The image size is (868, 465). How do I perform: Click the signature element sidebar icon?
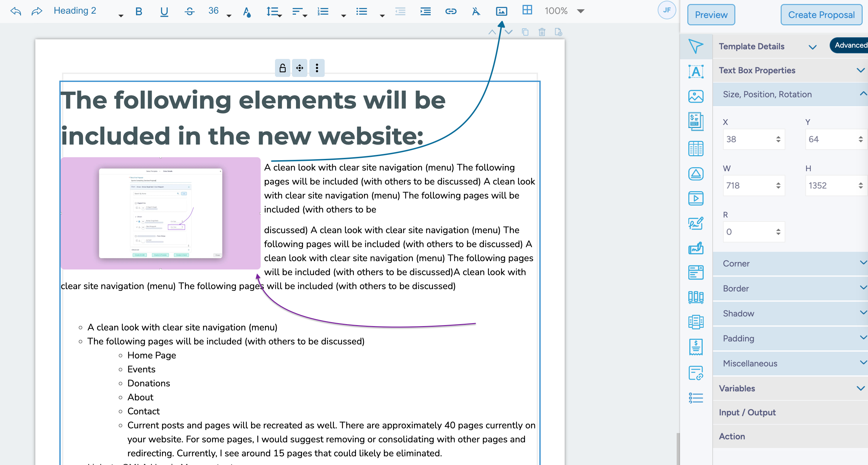click(695, 223)
